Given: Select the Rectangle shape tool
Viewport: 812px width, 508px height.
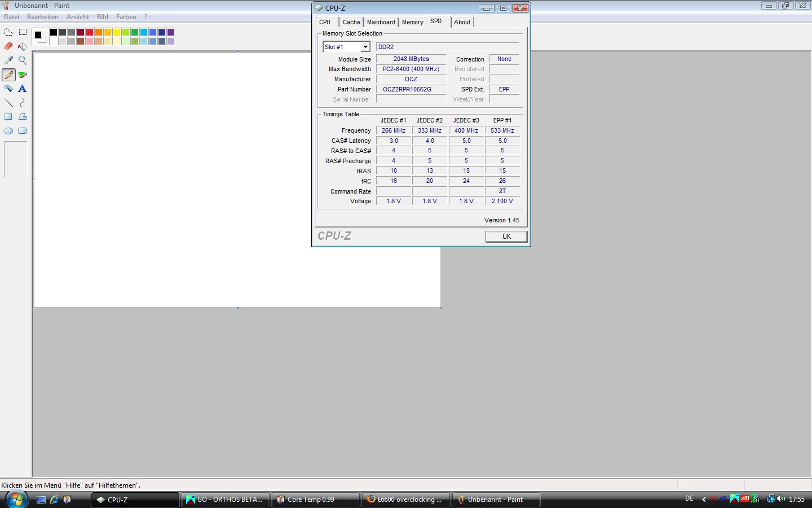Looking at the screenshot, I should click(8, 117).
